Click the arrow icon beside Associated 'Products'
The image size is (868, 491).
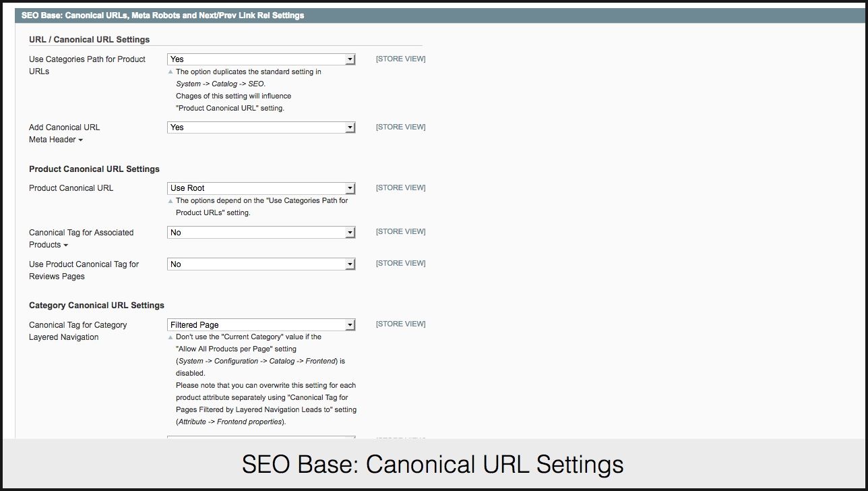click(65, 246)
